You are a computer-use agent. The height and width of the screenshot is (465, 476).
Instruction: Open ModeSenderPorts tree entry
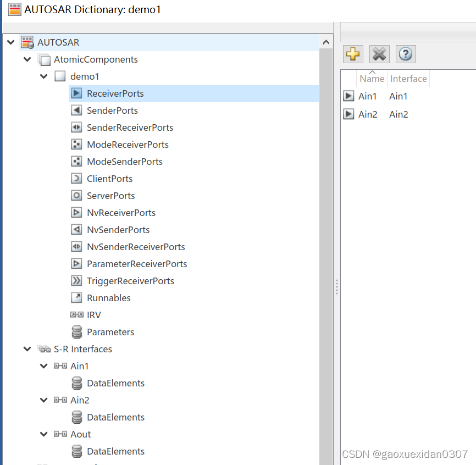click(x=125, y=162)
